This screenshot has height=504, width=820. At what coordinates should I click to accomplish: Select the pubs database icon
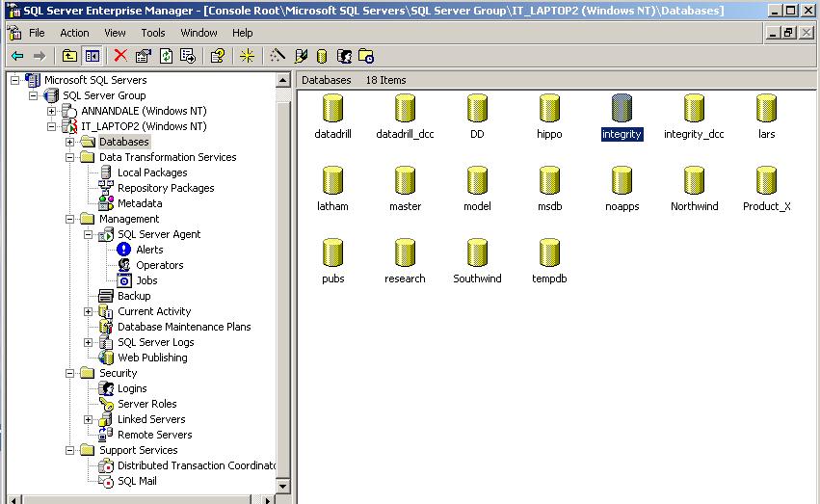coord(332,252)
